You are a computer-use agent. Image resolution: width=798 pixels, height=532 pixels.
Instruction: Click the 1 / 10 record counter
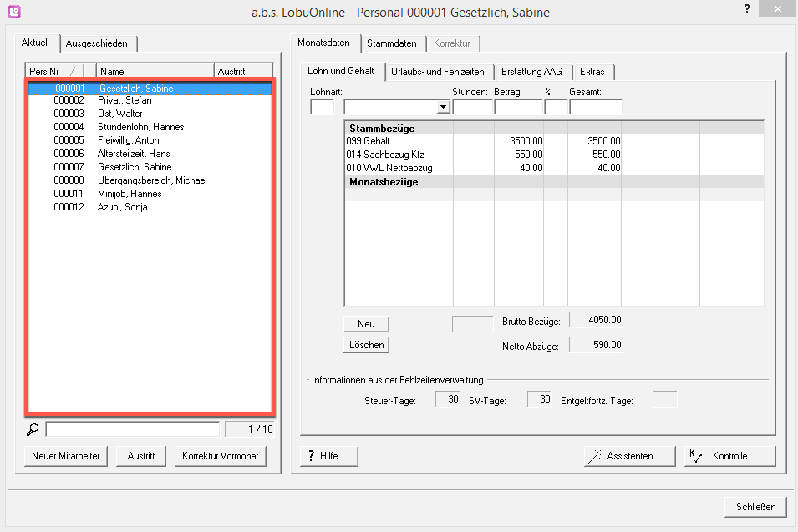point(249,429)
